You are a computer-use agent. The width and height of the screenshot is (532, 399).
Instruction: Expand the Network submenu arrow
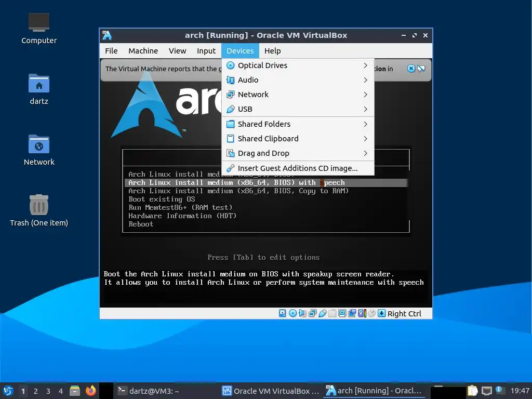point(365,95)
